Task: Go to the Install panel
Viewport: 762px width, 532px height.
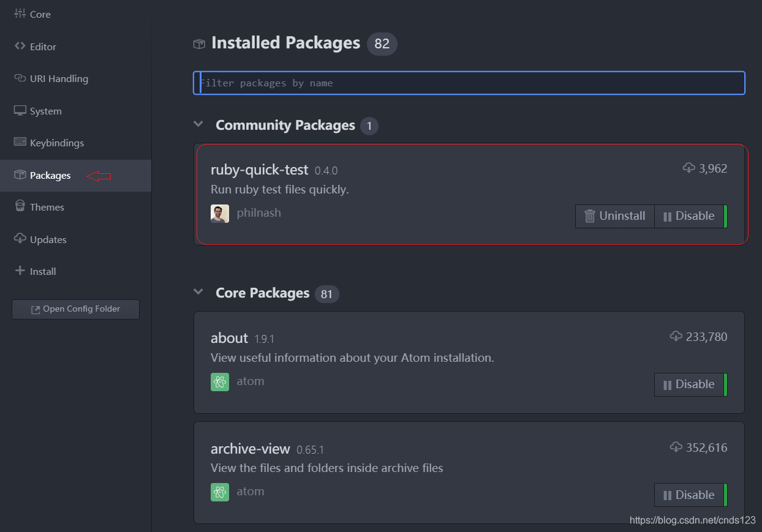Action: click(42, 271)
